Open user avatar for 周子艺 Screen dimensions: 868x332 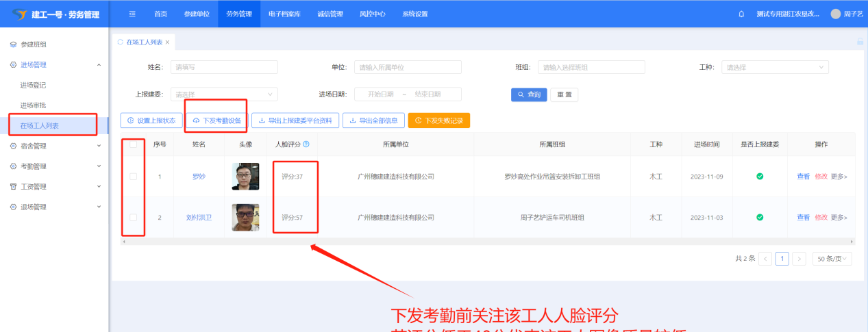(x=835, y=14)
